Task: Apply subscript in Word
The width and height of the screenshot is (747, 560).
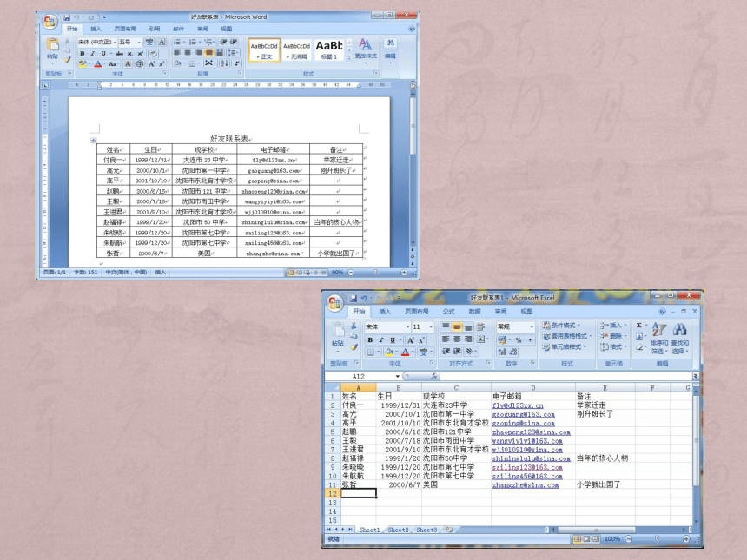Action: tap(130, 53)
